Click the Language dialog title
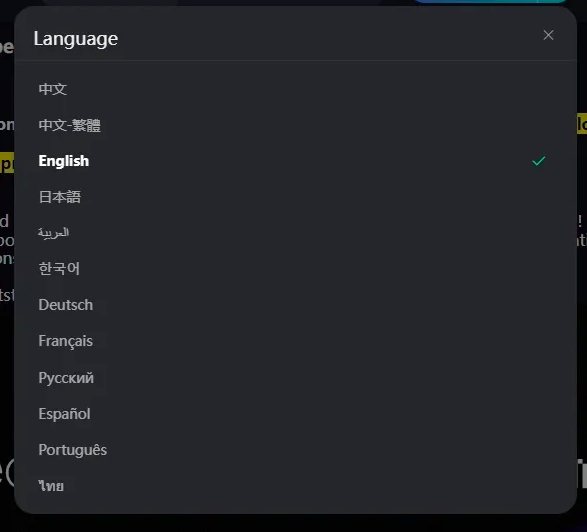Screen dimensions: 587x532 point(76,39)
